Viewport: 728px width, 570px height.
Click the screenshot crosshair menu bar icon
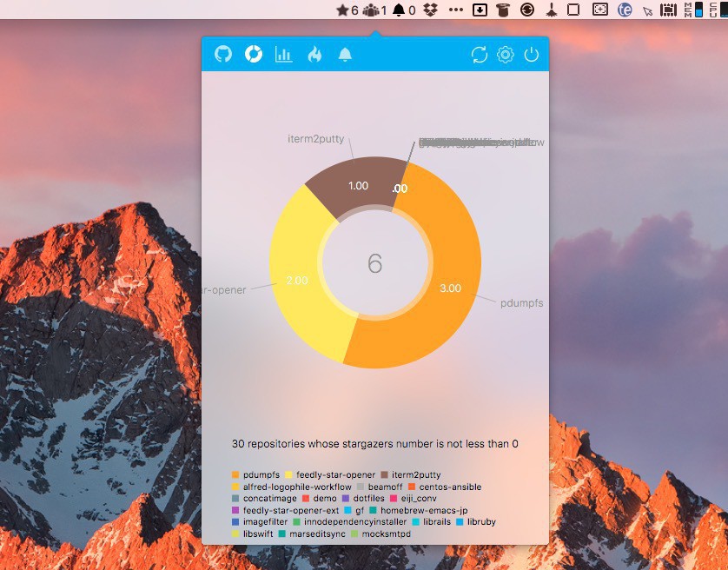(x=599, y=10)
